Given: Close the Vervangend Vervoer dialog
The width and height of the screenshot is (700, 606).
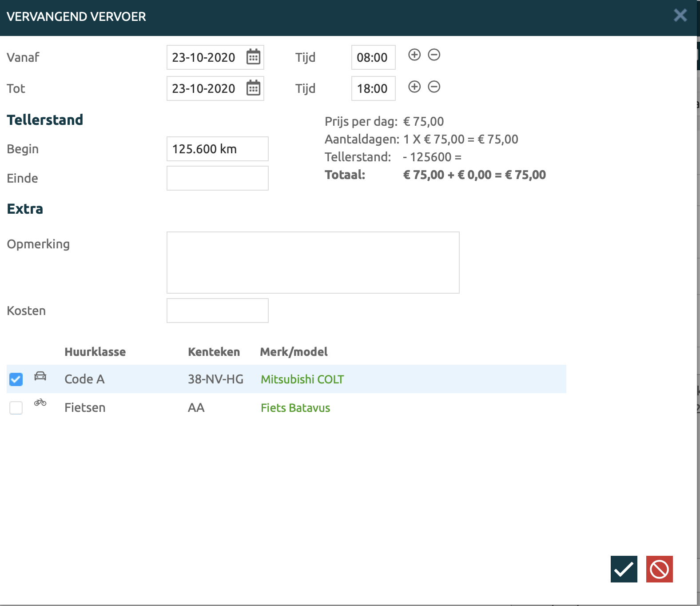Looking at the screenshot, I should (680, 16).
